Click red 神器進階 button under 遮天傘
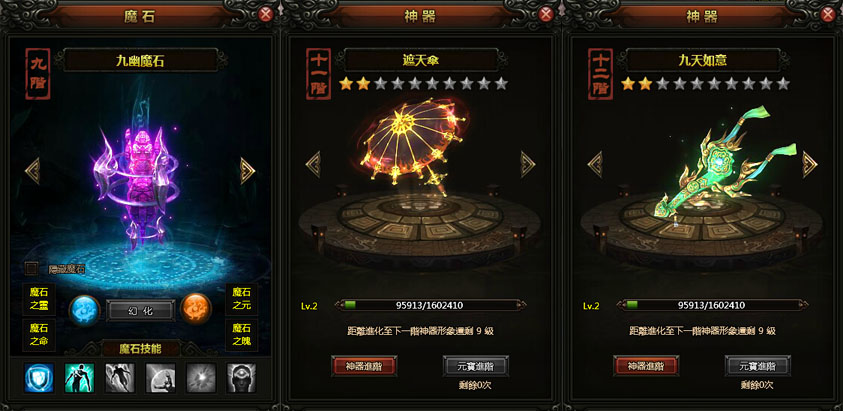Screen dimensions: 843x411 coord(365,366)
